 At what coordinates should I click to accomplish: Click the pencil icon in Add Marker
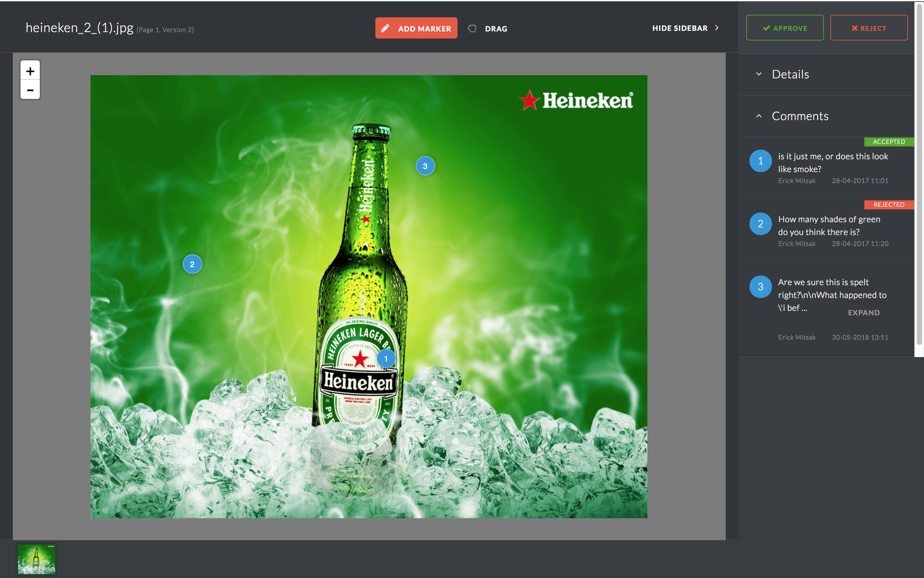pyautogui.click(x=385, y=28)
